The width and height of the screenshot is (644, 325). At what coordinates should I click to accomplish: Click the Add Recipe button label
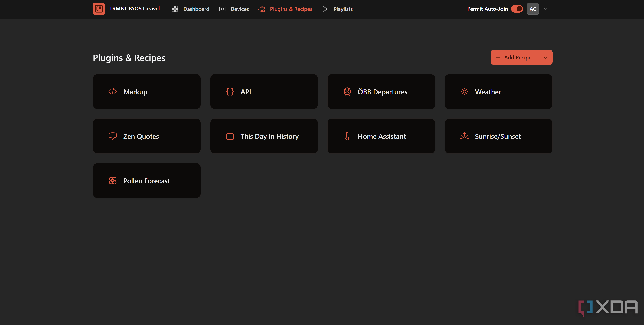(x=517, y=57)
